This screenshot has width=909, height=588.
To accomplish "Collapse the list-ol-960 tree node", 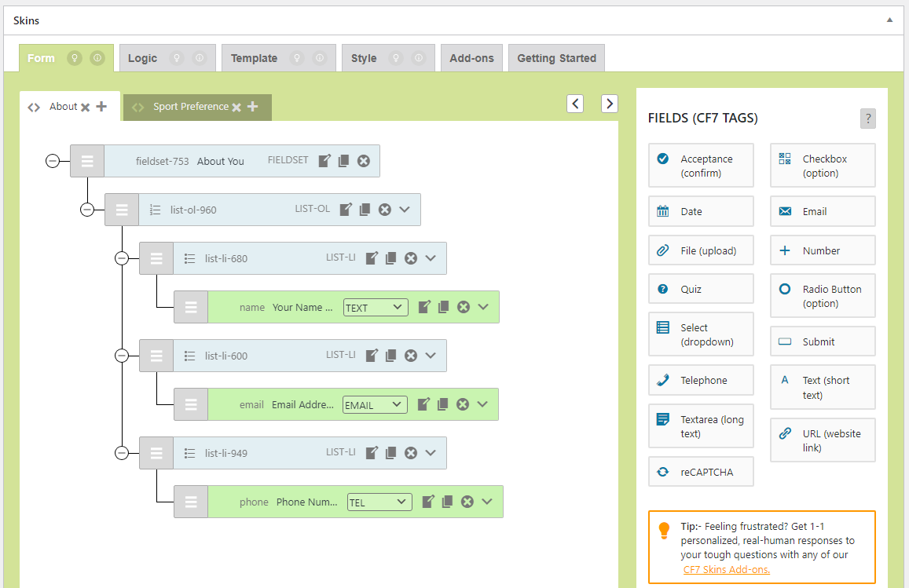I will click(x=87, y=210).
